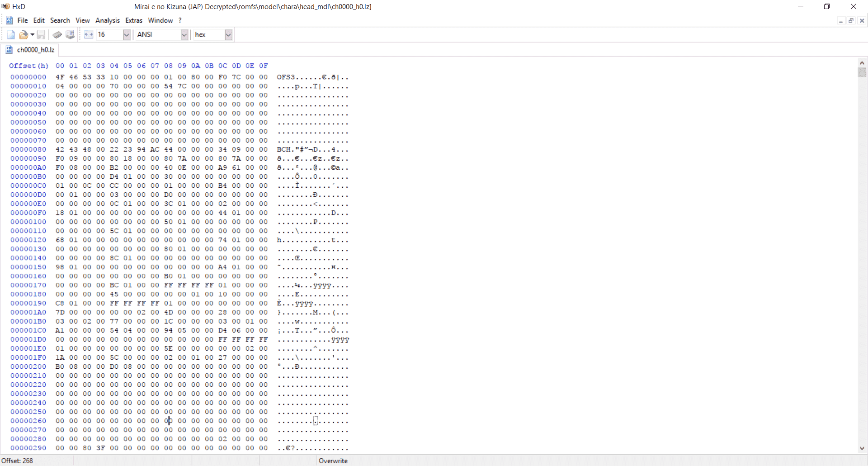Open the View menu

click(83, 20)
